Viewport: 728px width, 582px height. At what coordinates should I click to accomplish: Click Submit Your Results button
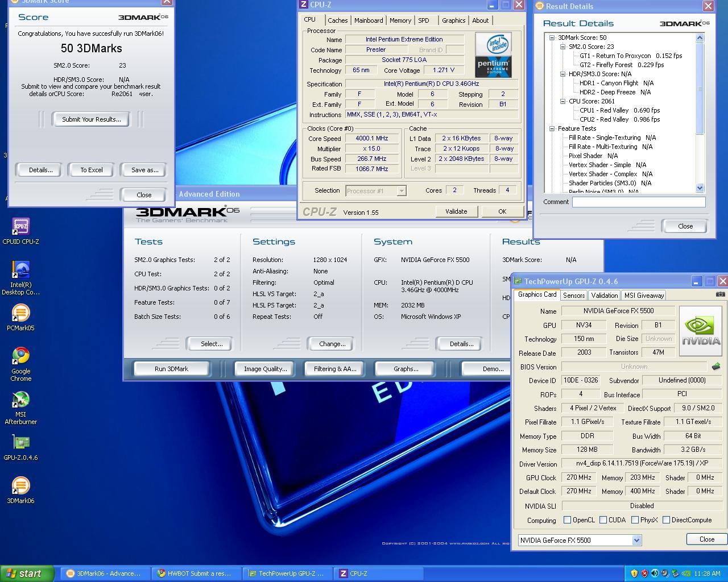(92, 119)
